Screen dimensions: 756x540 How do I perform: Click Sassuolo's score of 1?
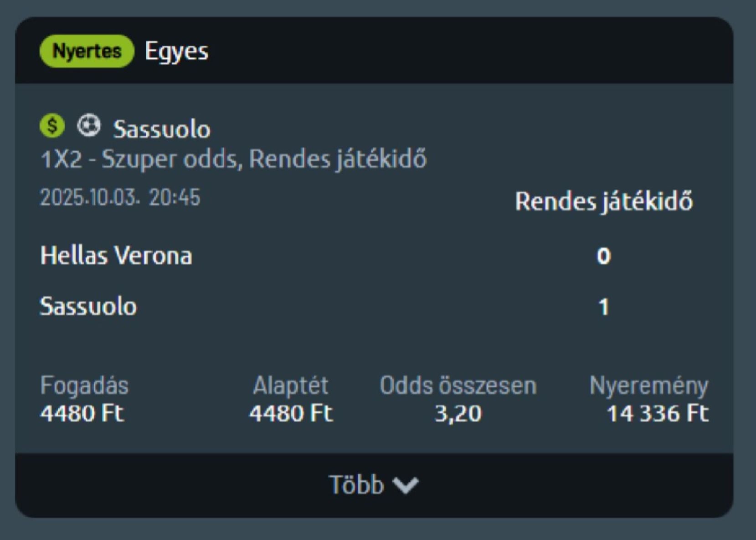pyautogui.click(x=603, y=307)
